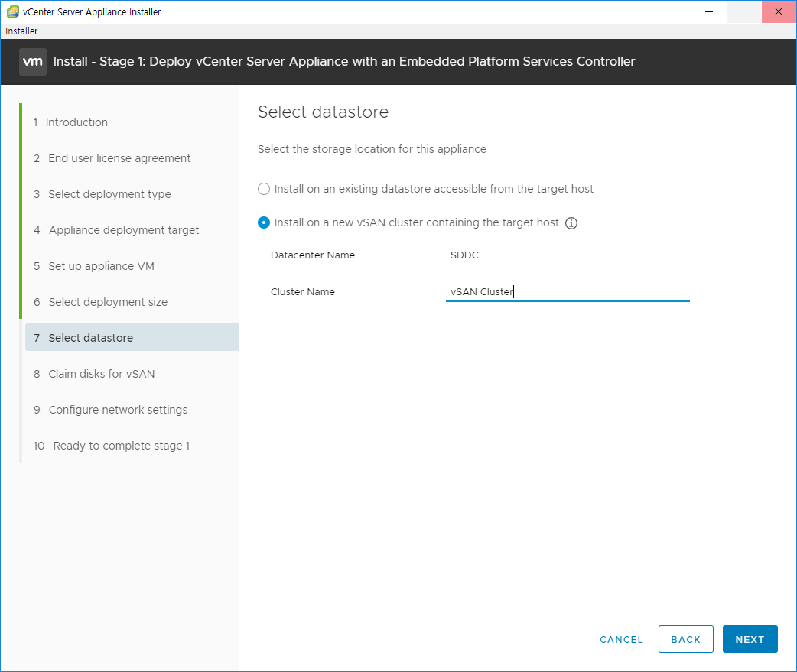Go to Select deployment size step

[101, 302]
